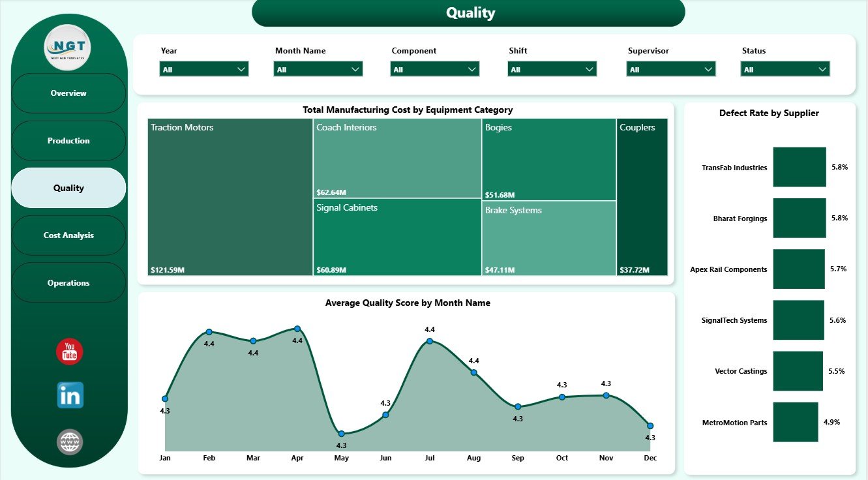
Task: Open the LinkedIn icon link
Action: pos(70,395)
